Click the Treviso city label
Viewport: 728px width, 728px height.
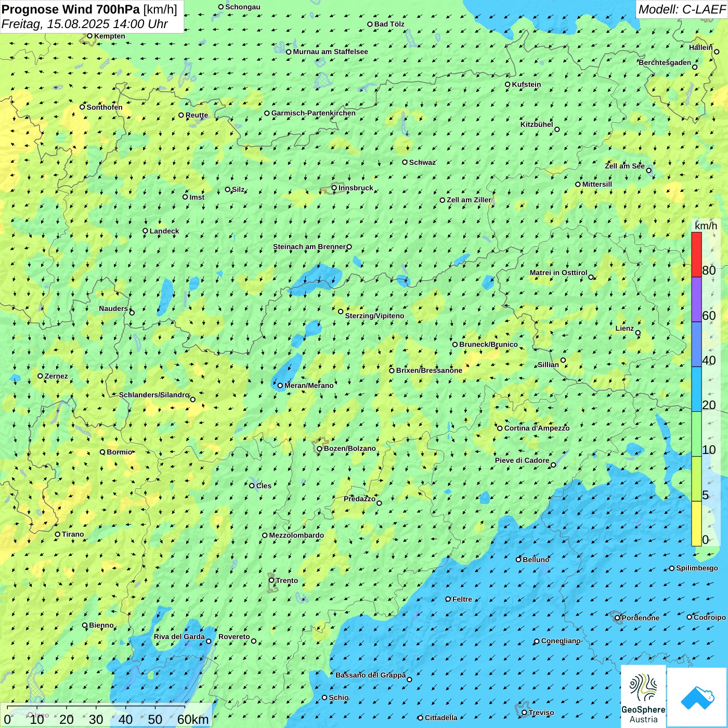[x=541, y=712]
